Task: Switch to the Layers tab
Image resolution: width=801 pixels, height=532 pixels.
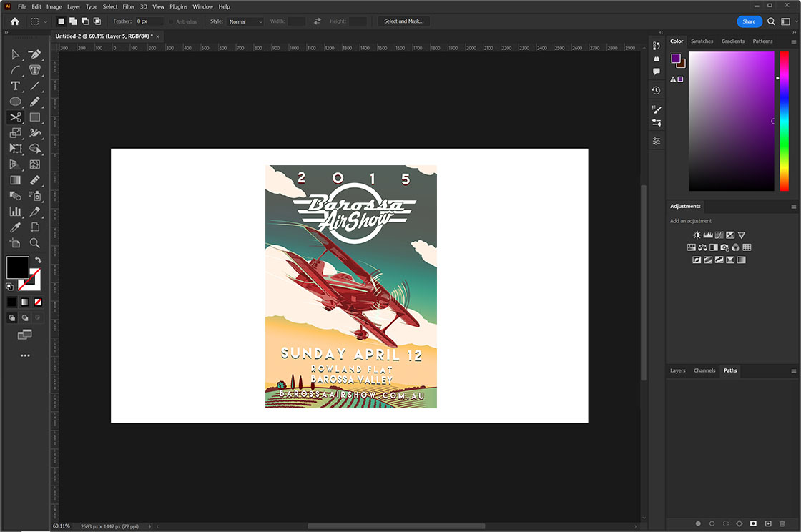Action: pos(677,370)
